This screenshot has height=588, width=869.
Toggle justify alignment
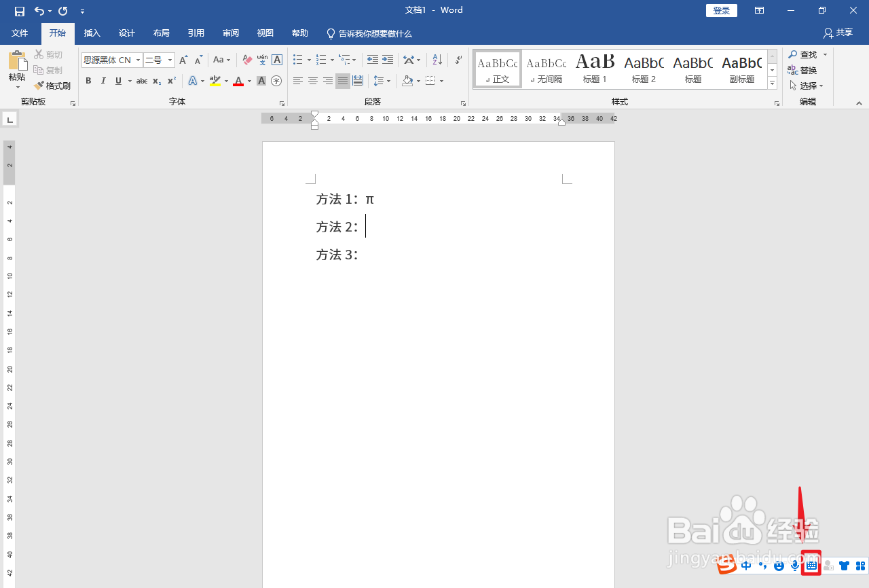[x=343, y=81]
